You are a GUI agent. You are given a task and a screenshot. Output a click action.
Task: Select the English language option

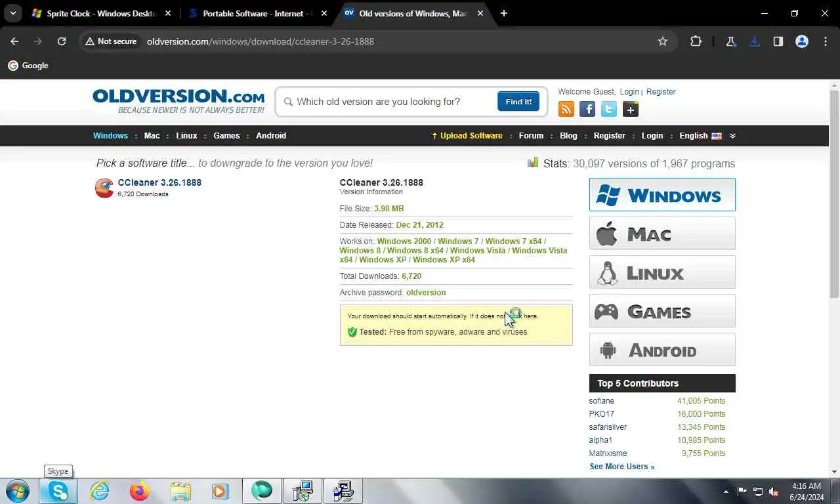[700, 136]
